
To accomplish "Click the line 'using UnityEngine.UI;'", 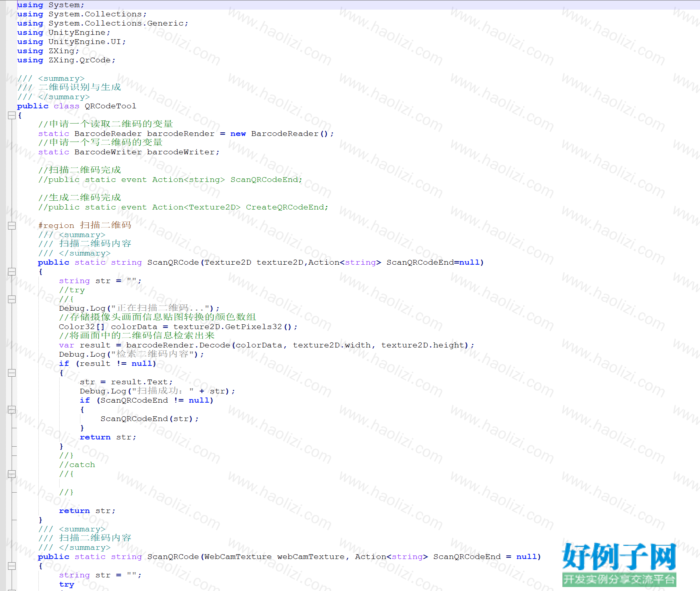I will [72, 42].
